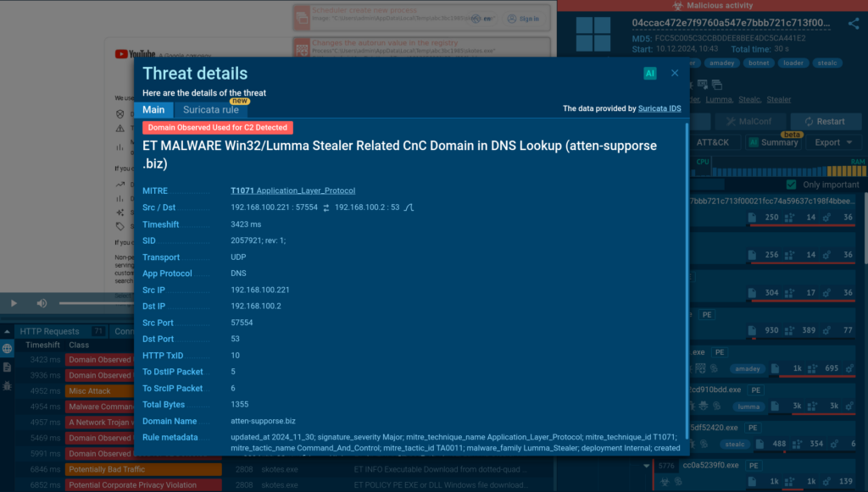Click the swap arrows between source and destination
The height and width of the screenshot is (492, 868).
tap(326, 207)
